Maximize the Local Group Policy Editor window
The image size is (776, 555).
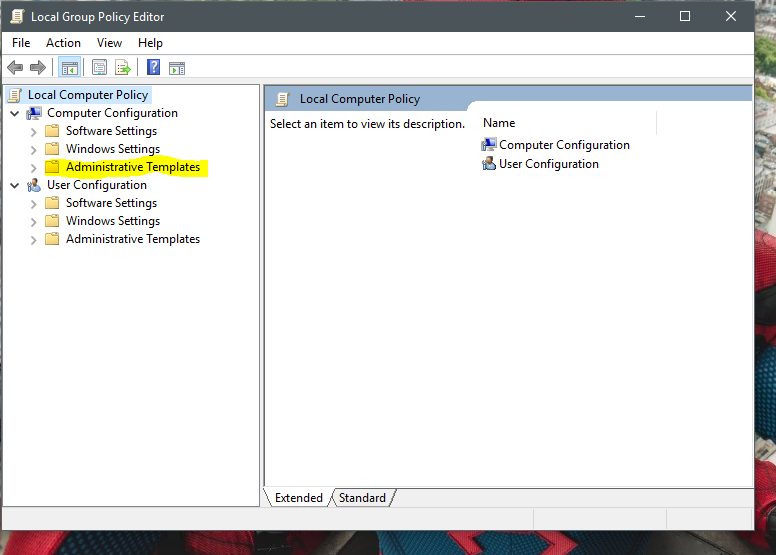[x=685, y=16]
